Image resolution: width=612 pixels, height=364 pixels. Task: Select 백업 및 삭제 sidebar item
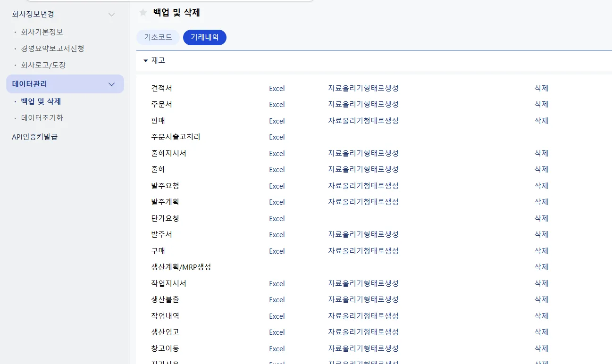41,101
